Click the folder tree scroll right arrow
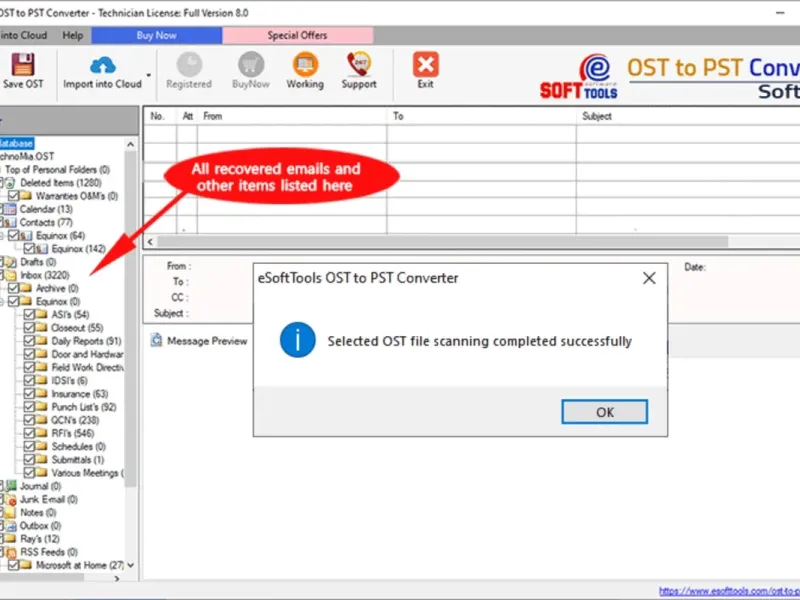Screen dimensions: 800x600 (x=117, y=578)
